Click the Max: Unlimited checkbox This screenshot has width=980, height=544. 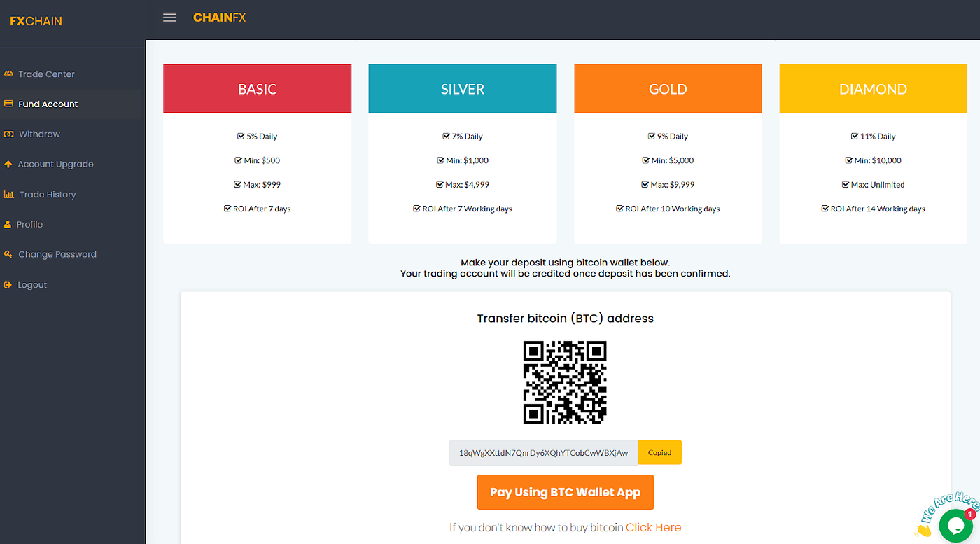pos(845,184)
